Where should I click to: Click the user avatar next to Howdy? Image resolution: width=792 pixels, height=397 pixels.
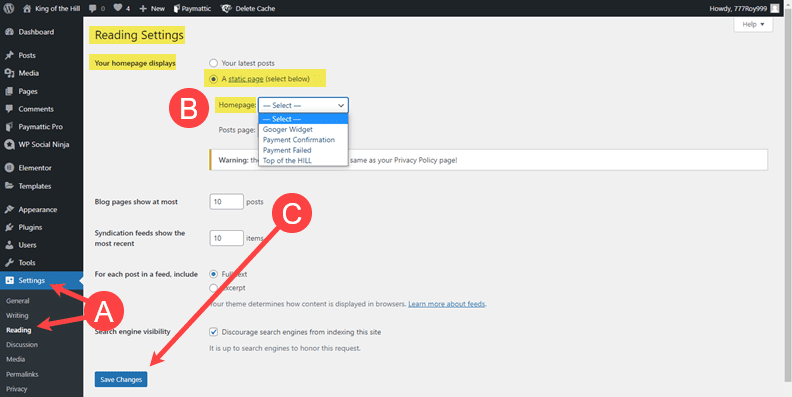click(775, 8)
